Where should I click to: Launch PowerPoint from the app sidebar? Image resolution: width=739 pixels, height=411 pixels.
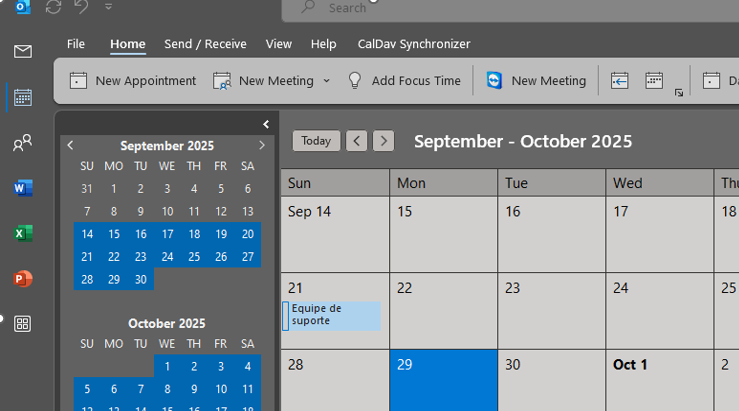click(23, 279)
